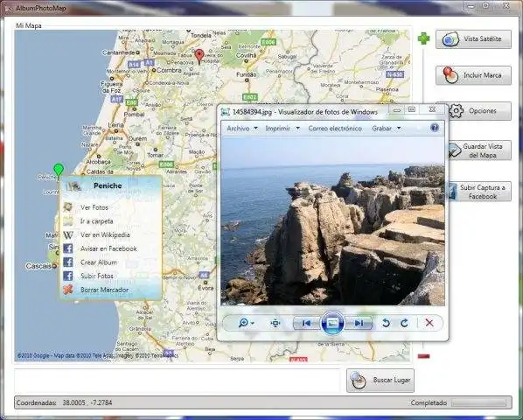Click the green plus zoom-in icon
Image resolution: width=523 pixels, height=420 pixels.
coord(423,38)
